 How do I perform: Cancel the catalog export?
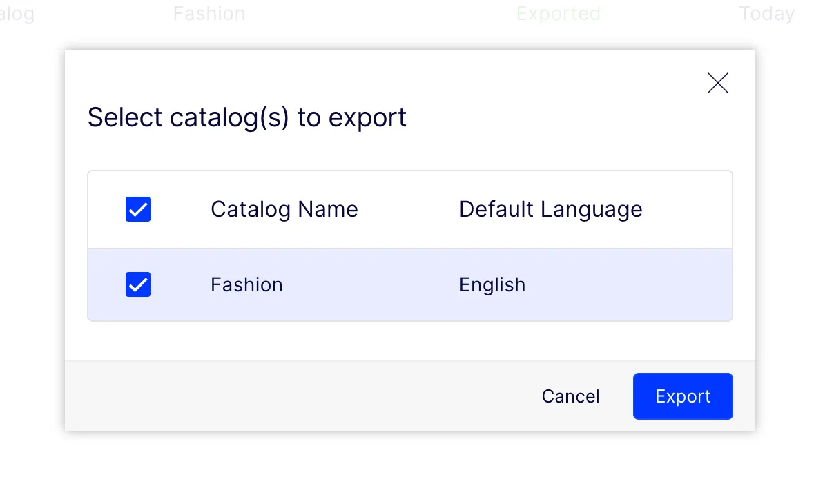[x=571, y=396]
